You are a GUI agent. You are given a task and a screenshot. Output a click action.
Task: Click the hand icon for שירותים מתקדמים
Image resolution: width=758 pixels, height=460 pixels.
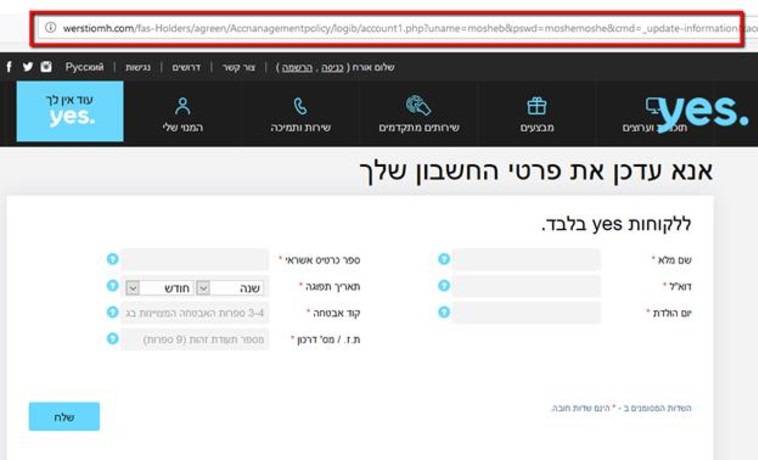(418, 105)
